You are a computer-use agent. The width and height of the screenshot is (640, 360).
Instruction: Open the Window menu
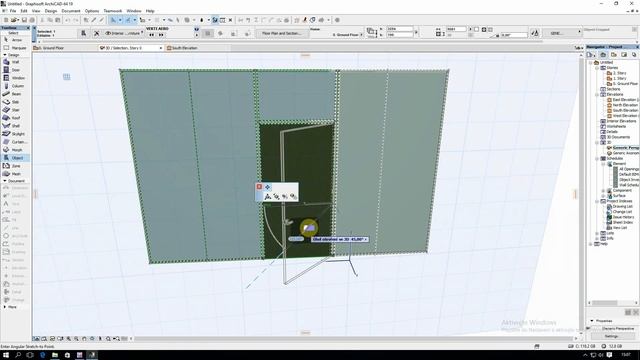pyautogui.click(x=134, y=11)
